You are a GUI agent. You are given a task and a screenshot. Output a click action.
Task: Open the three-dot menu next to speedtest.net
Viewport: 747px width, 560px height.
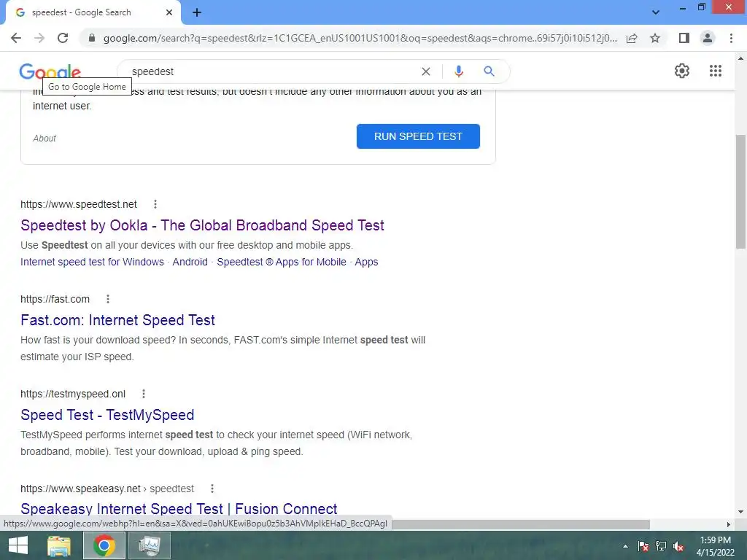[155, 204]
